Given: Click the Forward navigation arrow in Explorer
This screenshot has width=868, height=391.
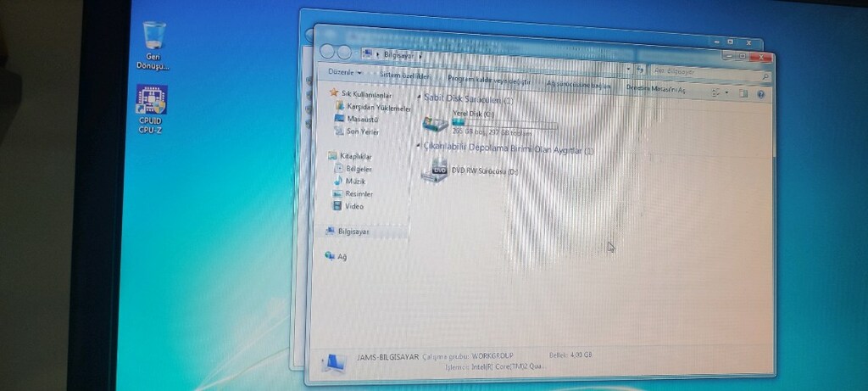Looking at the screenshot, I should pyautogui.click(x=344, y=53).
